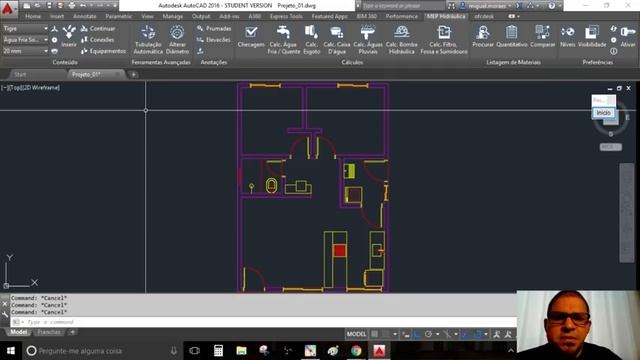This screenshot has height=360, width=640.
Task: Open Windows Start menu
Action: coord(11,351)
